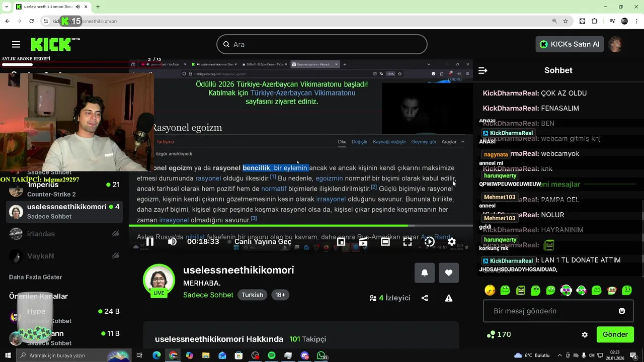The height and width of the screenshot is (362, 644).
Task: Open Spotify from the taskbar
Action: point(272,355)
